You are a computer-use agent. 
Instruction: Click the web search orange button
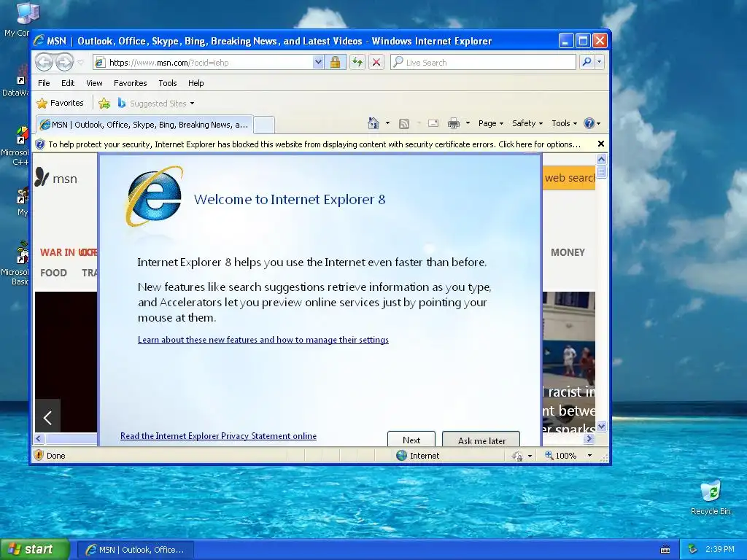569,178
